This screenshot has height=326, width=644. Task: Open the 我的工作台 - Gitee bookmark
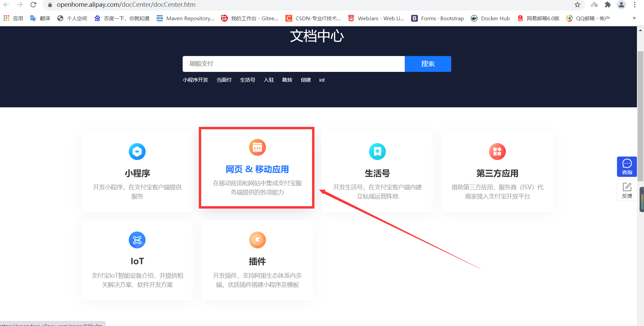pyautogui.click(x=250, y=18)
